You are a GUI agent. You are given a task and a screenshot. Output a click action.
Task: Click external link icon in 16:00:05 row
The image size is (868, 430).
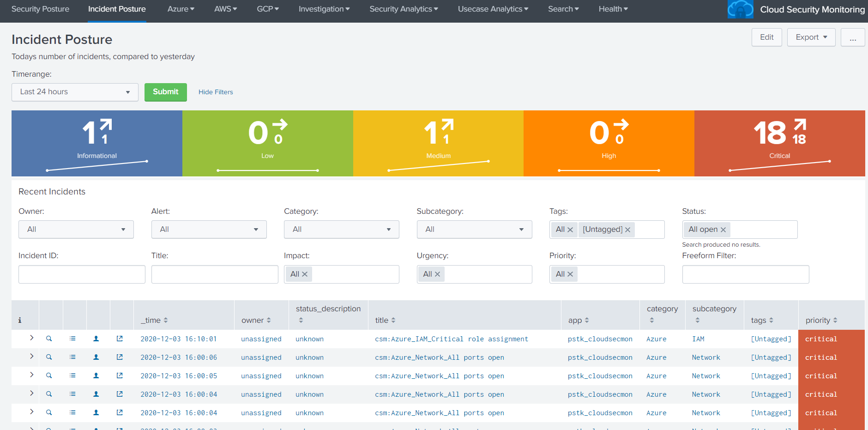(x=120, y=375)
